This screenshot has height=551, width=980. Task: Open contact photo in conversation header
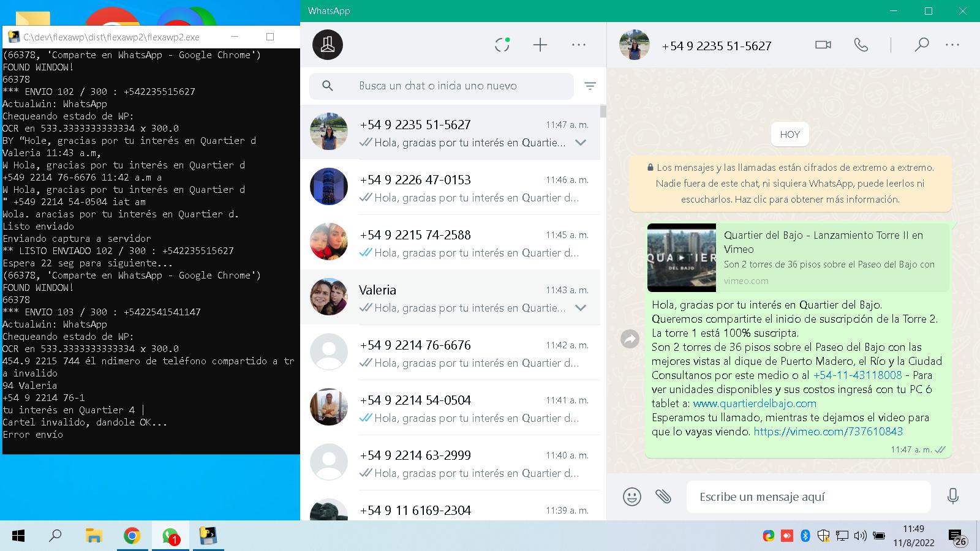pos(634,45)
